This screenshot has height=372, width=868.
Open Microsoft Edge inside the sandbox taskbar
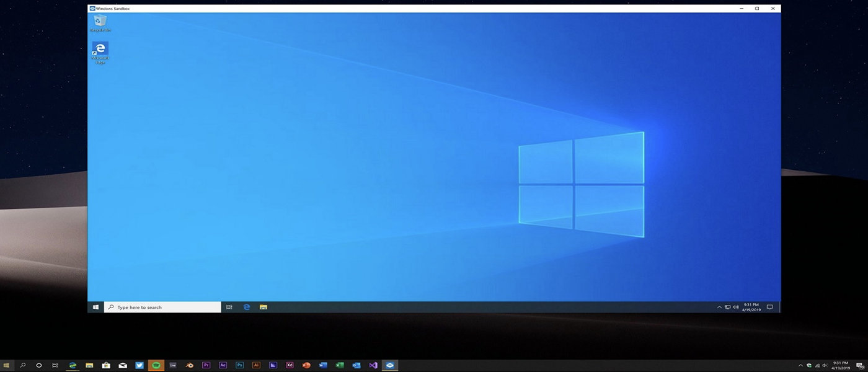point(246,307)
